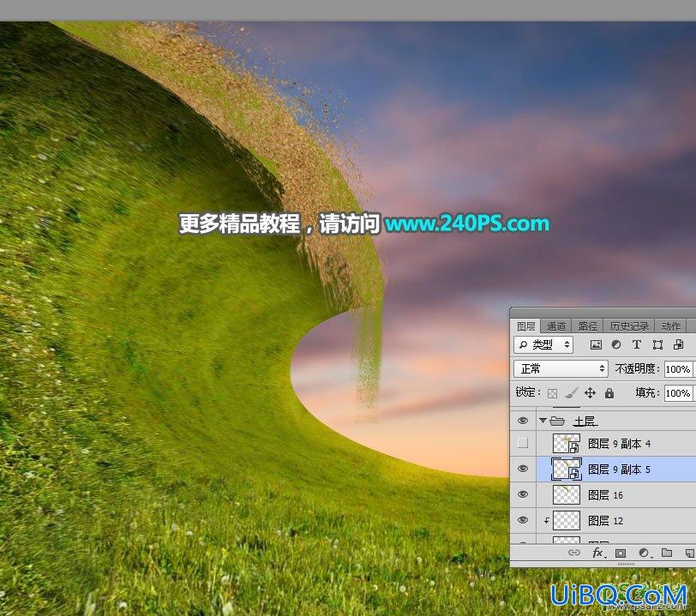Filter layers by adjustment layer type
This screenshot has height=616, width=696.
point(616,344)
